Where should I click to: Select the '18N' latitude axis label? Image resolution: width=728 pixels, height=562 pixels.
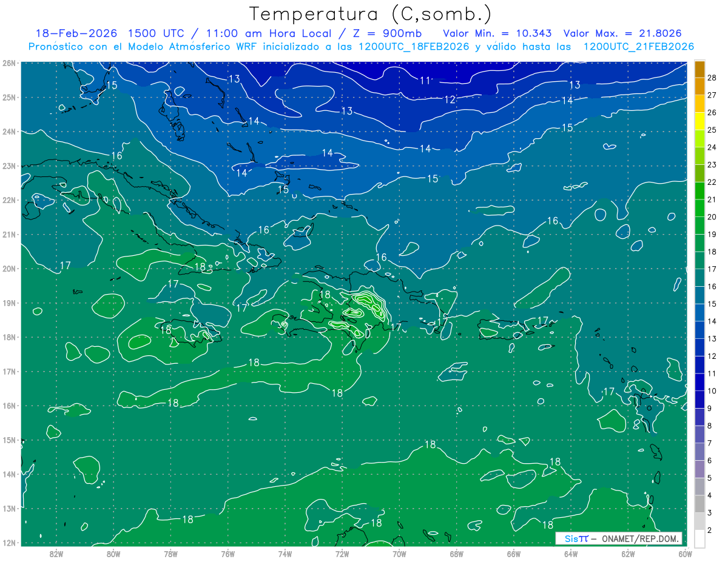[8, 337]
